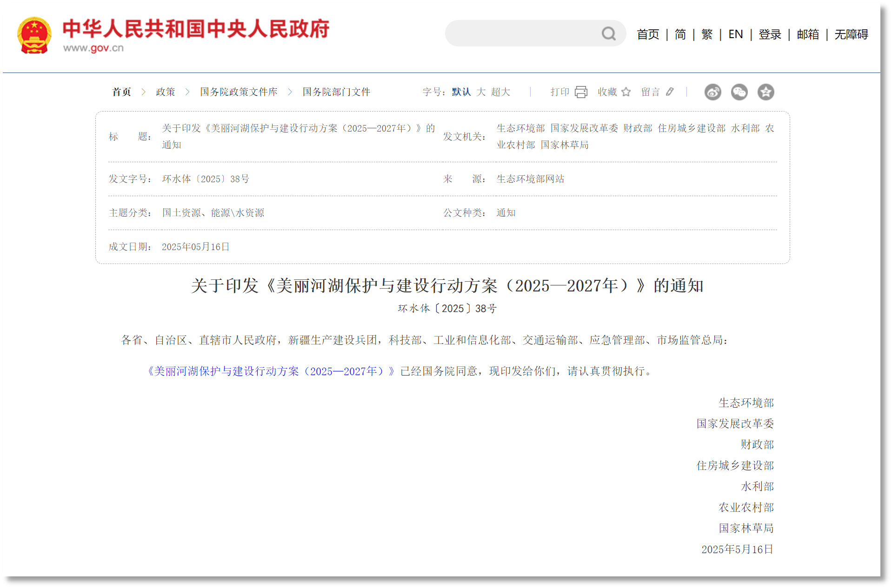The image size is (892, 588).
Task: Switch to simplified Chinese 简
Action: [680, 34]
